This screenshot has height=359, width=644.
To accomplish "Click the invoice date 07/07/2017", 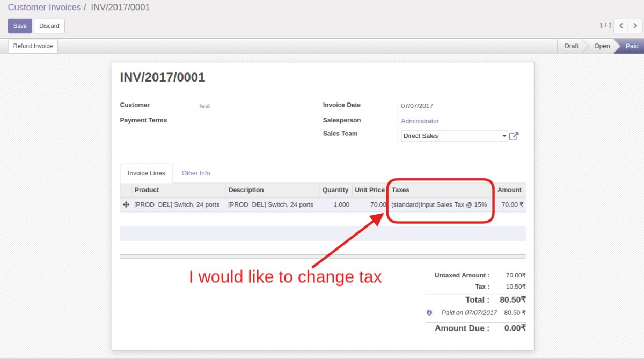I will [417, 106].
